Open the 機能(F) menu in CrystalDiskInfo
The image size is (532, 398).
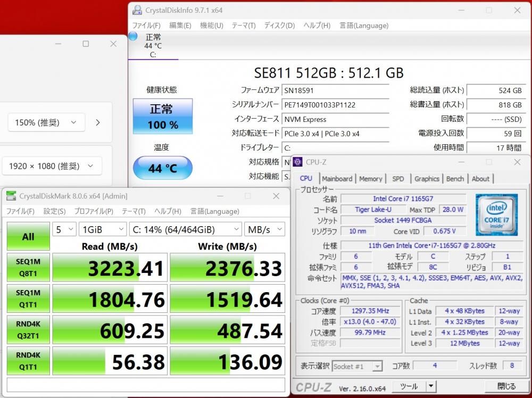211,25
